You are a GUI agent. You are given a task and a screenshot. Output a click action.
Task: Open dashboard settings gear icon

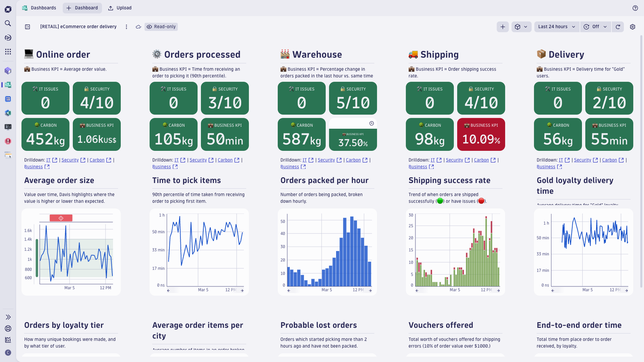[633, 27]
